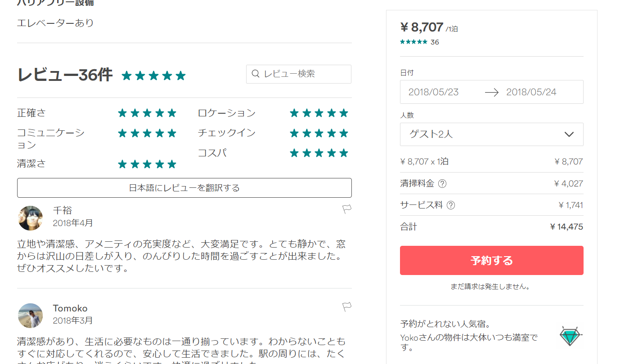The image size is (629, 364).
Task: Click the five-star rating beside レビュー36件
Action: (153, 75)
